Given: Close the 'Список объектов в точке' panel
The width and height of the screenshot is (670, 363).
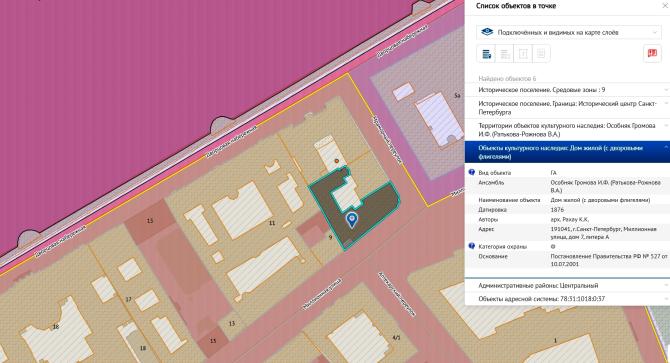Looking at the screenshot, I should 665,6.
